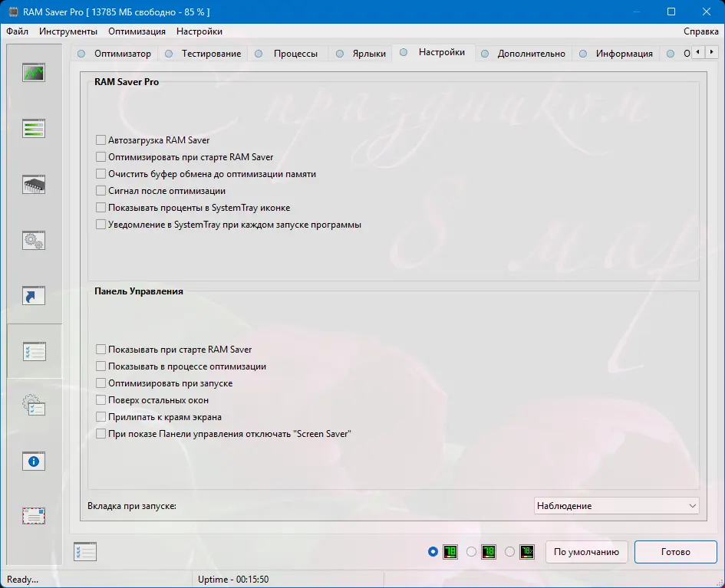Image resolution: width=725 pixels, height=588 pixels.
Task: Select the first tray icon style radio
Action: click(433, 551)
